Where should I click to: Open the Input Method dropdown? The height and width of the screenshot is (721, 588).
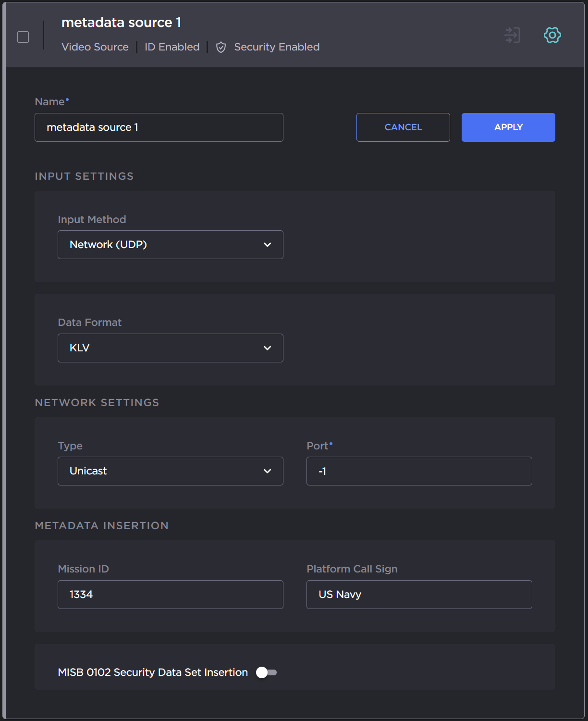(x=171, y=245)
